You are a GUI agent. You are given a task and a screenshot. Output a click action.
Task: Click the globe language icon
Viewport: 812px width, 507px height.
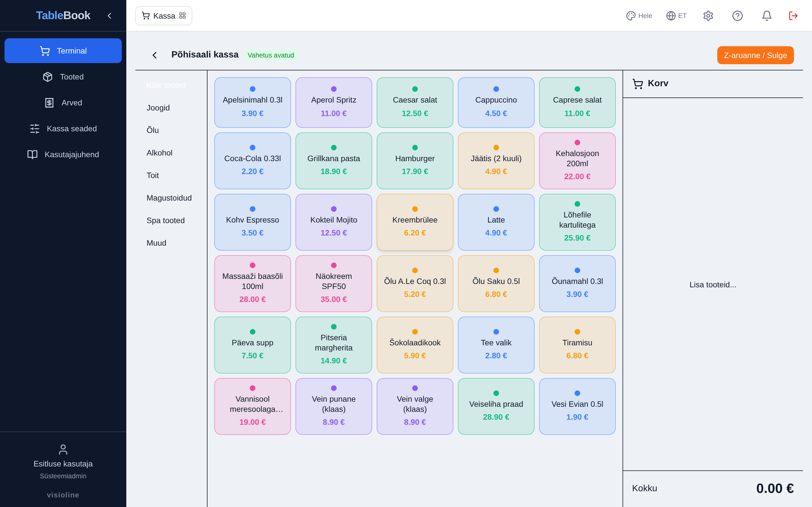(x=670, y=16)
